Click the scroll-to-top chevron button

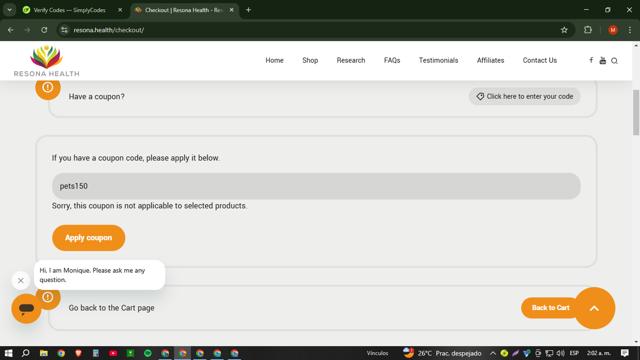pyautogui.click(x=594, y=308)
